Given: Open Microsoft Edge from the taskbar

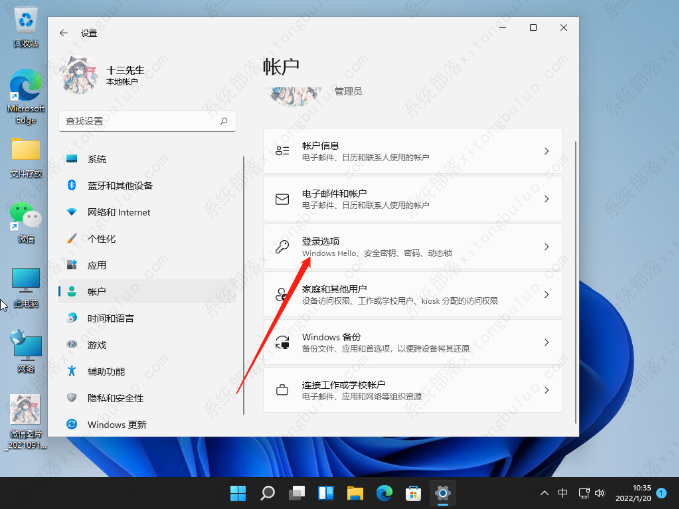Looking at the screenshot, I should click(x=384, y=493).
